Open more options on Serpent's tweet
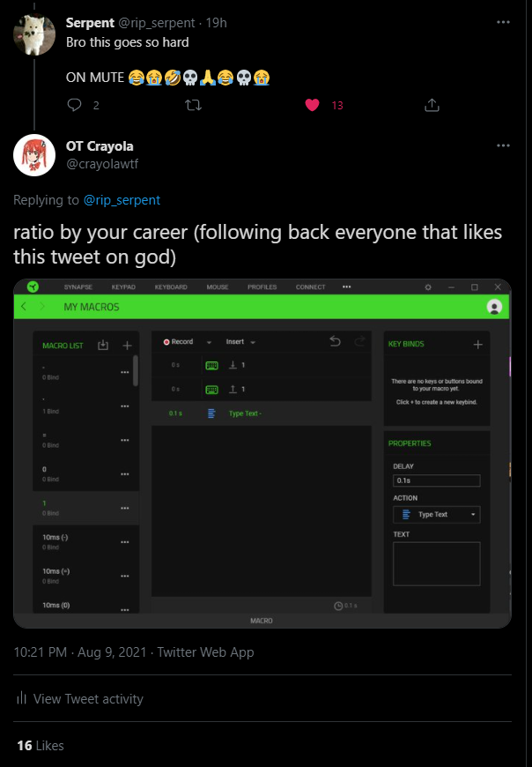Image resolution: width=532 pixels, height=767 pixels. coord(503,22)
